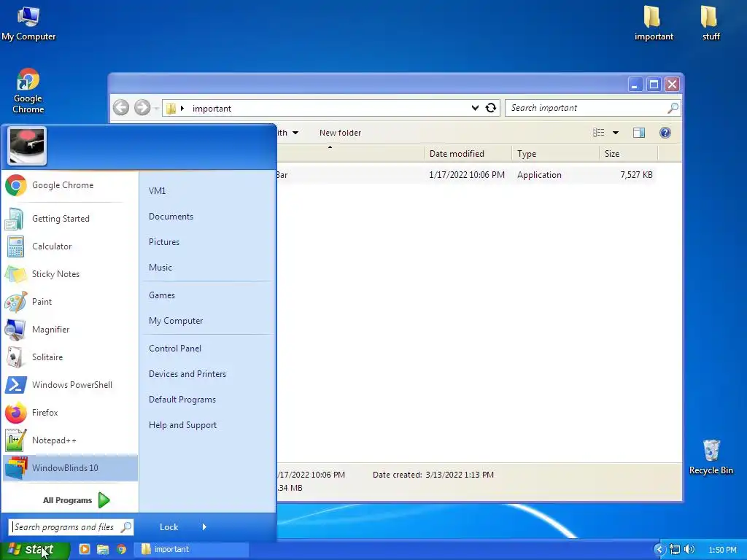
Task: Open VM1 user folder
Action: (158, 191)
